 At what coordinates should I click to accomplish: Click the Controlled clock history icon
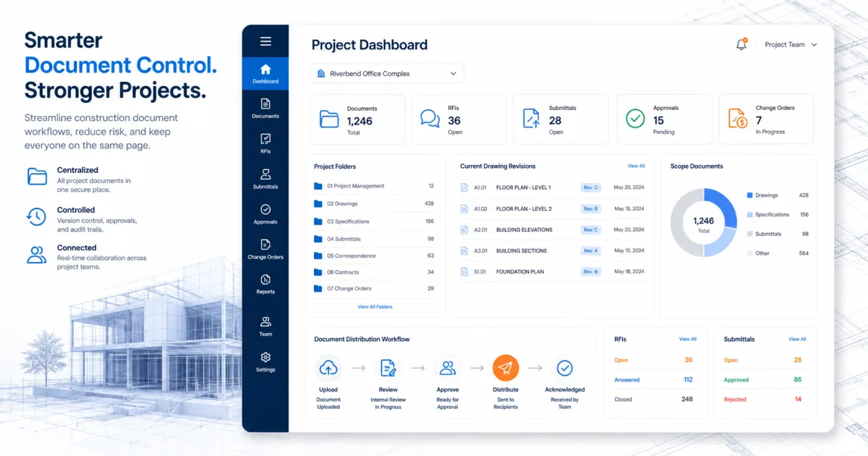click(x=36, y=216)
